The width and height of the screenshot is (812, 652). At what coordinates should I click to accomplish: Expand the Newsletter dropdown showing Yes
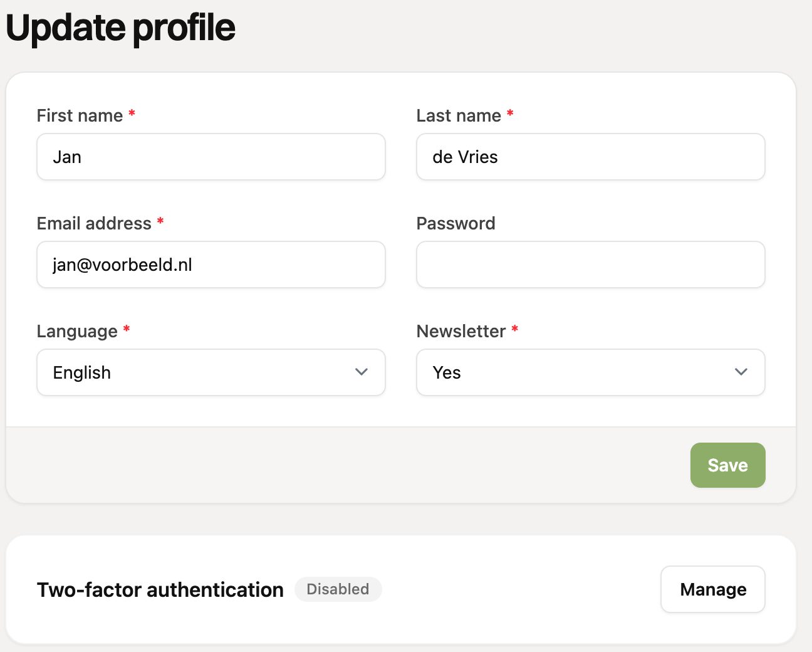[x=591, y=372]
